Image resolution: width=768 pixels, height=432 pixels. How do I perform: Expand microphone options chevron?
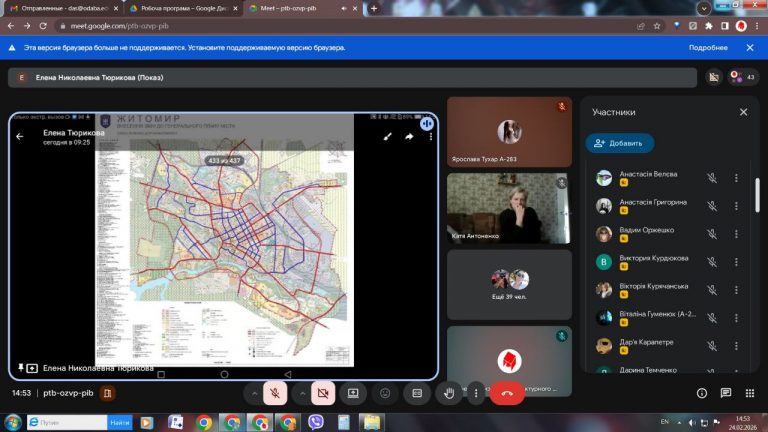point(254,394)
